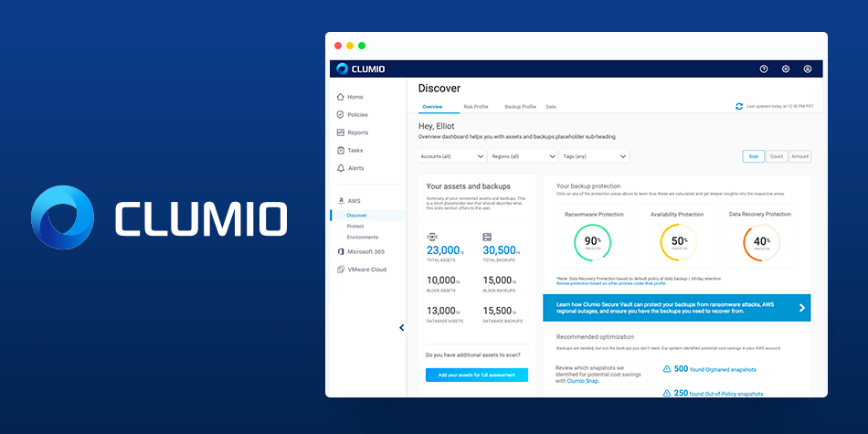Click the Microsoft 365 icon in sidebar
Image resolution: width=868 pixels, height=434 pixels.
click(341, 252)
